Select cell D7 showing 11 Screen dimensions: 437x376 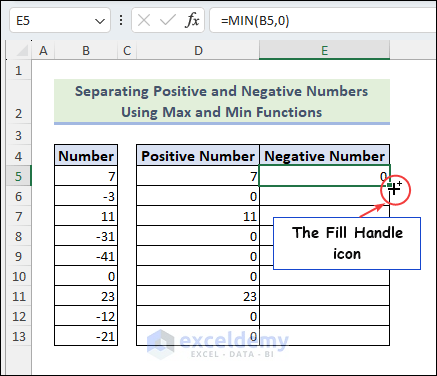198,216
